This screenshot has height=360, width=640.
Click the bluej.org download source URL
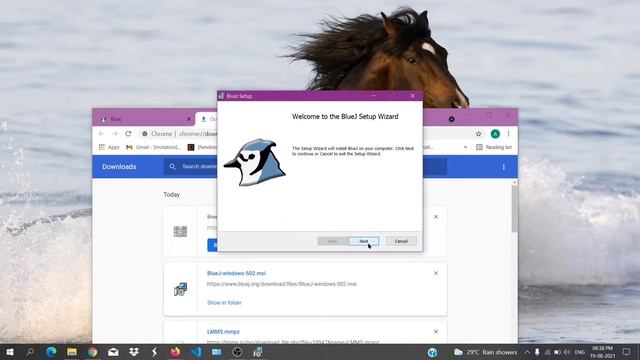pos(282,284)
